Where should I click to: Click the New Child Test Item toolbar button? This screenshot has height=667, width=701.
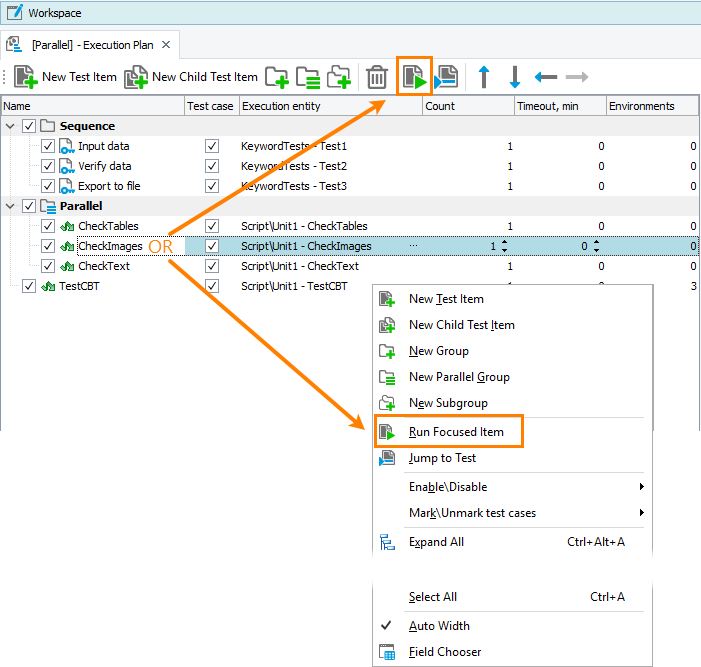point(191,77)
